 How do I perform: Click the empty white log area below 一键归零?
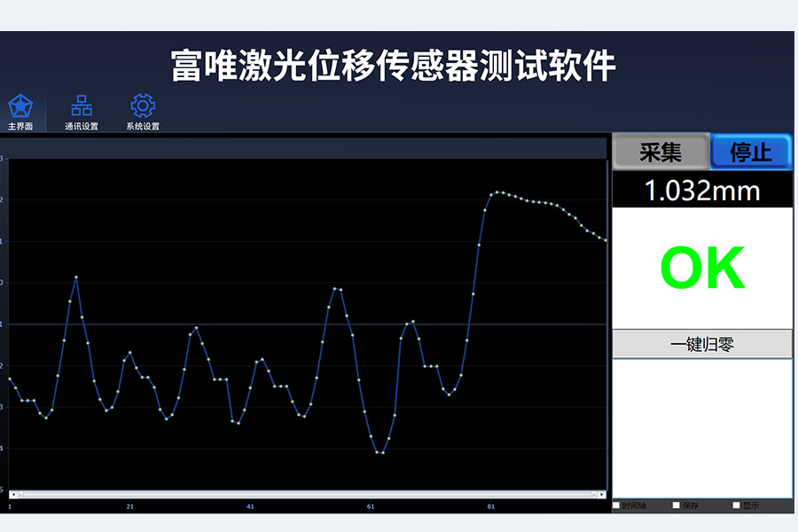click(x=702, y=428)
